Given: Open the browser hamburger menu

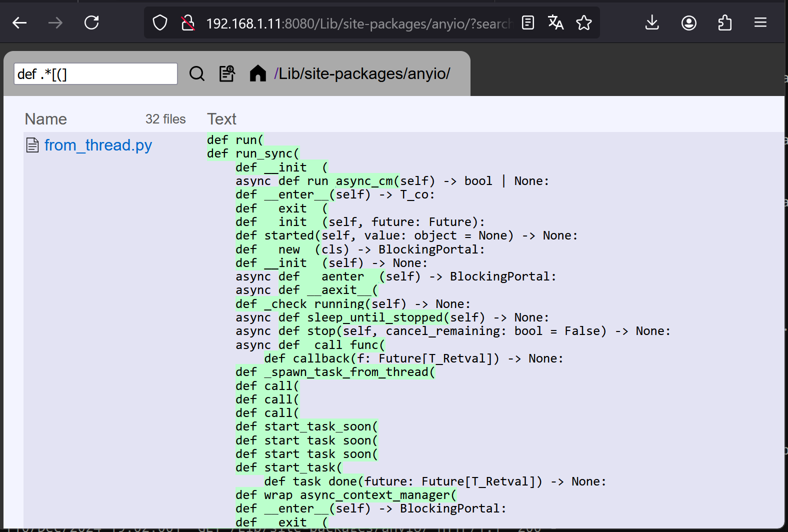Looking at the screenshot, I should tap(760, 22).
